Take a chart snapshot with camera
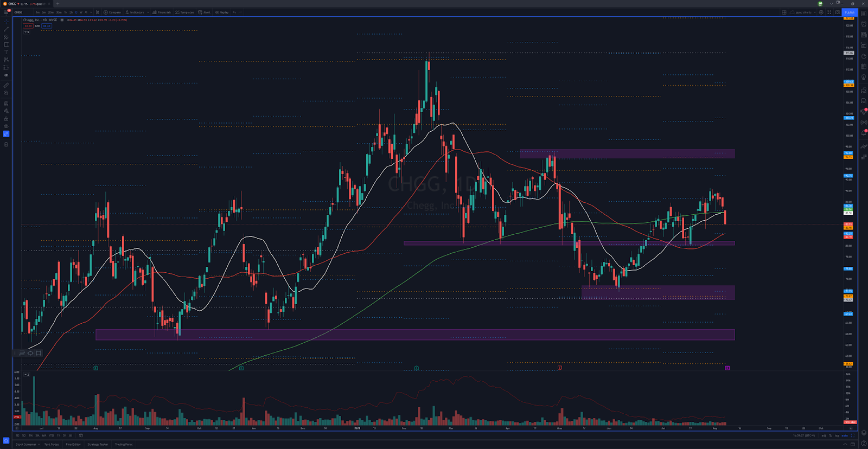The height and width of the screenshot is (449, 868). (837, 12)
